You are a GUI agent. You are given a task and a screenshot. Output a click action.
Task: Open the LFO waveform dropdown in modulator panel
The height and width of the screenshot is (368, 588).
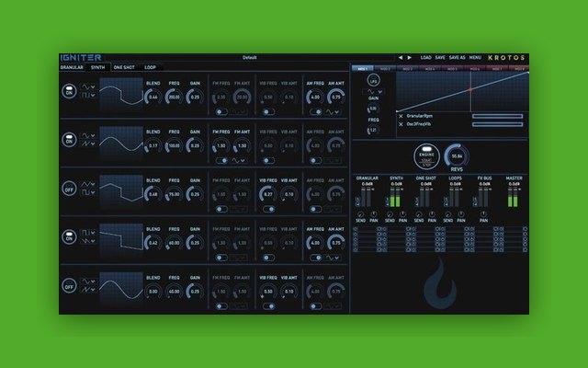pyautogui.click(x=374, y=91)
